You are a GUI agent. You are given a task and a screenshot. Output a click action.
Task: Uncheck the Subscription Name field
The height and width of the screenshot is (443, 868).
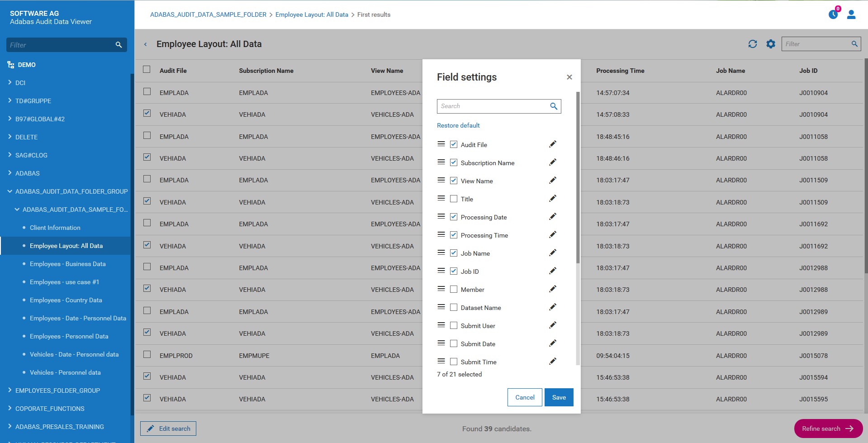coord(454,162)
